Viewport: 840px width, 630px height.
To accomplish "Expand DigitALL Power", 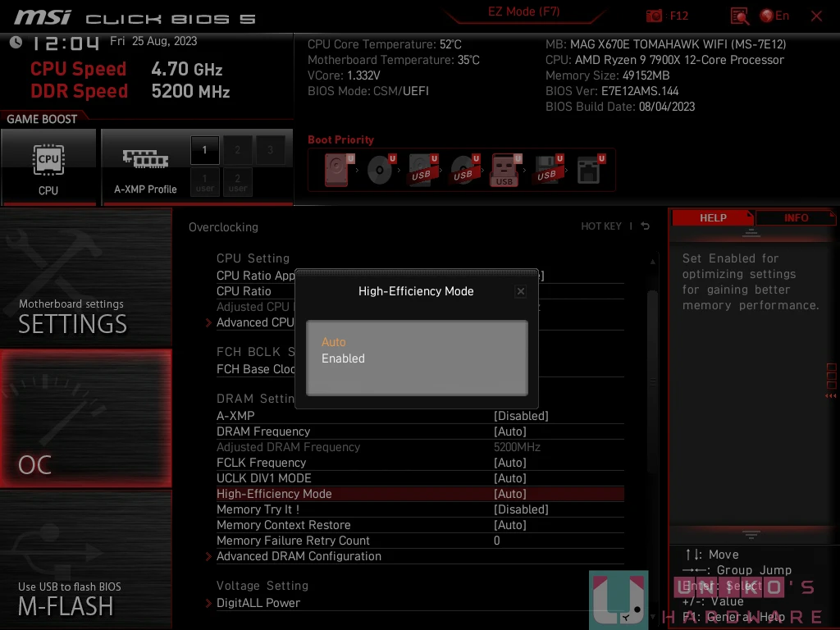I will (258, 603).
